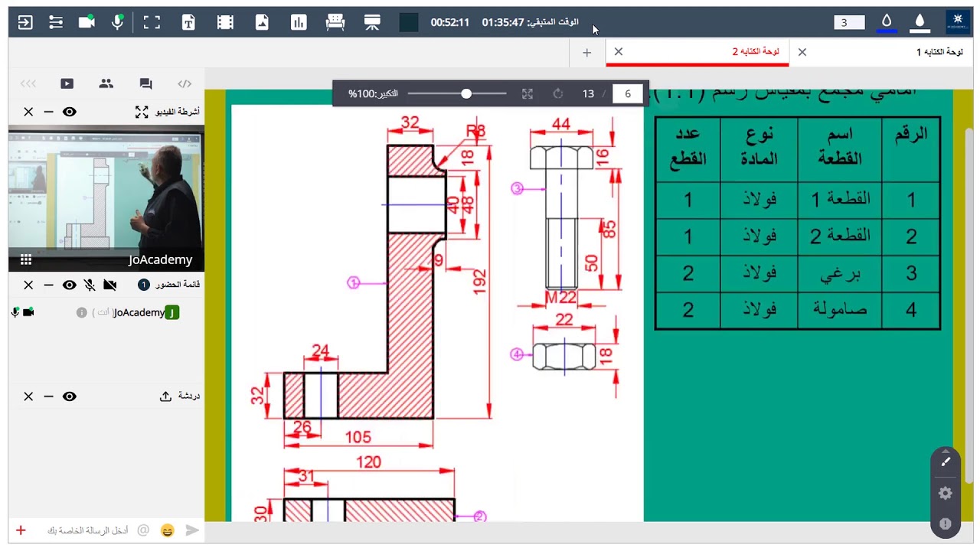Toggle the camera in top toolbar
Screen dimensions: 980x551
pos(87,22)
